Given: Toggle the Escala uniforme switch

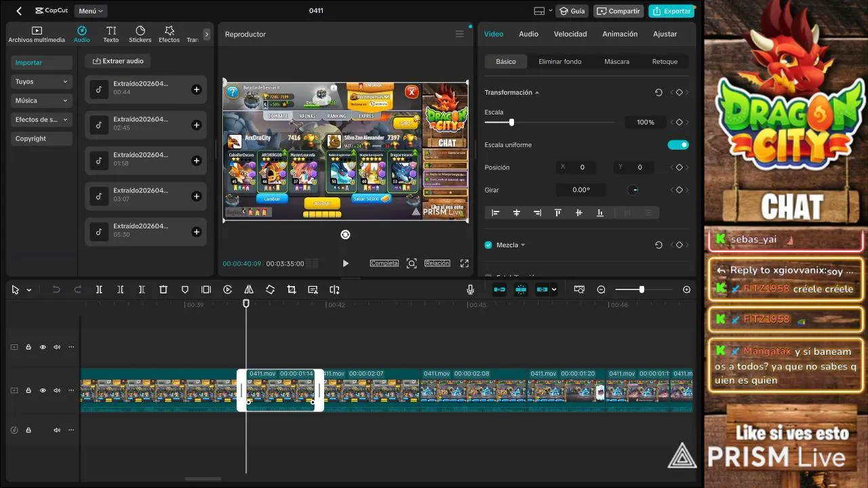Looking at the screenshot, I should tap(678, 145).
